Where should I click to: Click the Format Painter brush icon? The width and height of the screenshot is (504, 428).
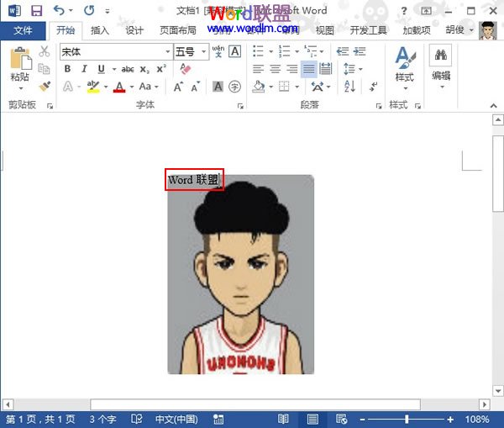pyautogui.click(x=45, y=87)
